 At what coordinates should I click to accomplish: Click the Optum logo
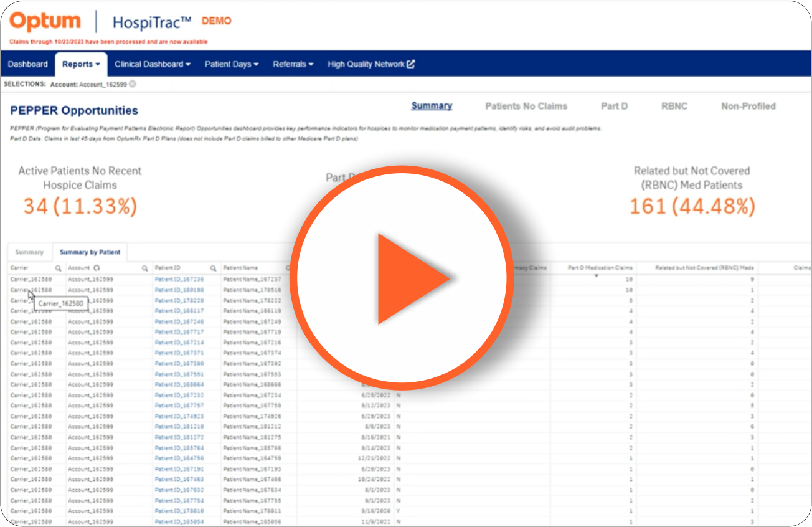(45, 22)
